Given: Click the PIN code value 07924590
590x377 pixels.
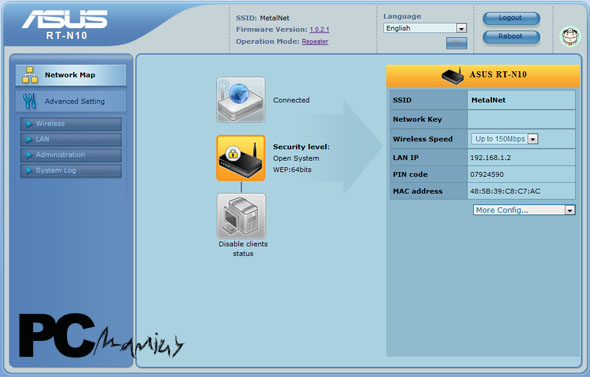Looking at the screenshot, I should point(487,175).
